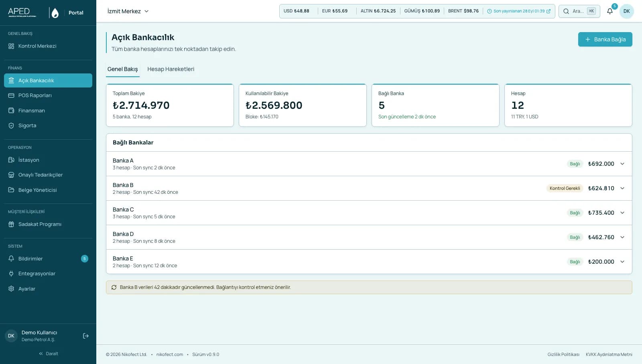This screenshot has height=364, width=642.
Task: Open notifications bell in top bar
Action: (610, 11)
